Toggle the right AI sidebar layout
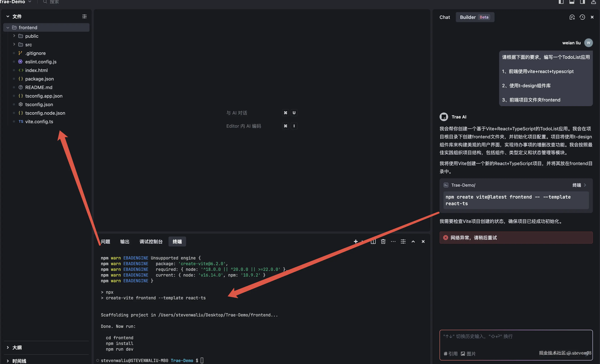The width and height of the screenshot is (600, 364). coord(583,2)
